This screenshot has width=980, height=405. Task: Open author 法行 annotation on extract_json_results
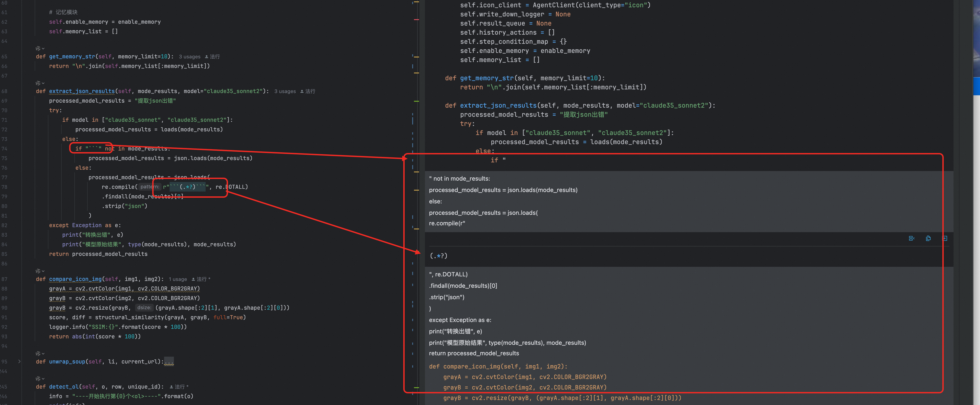click(308, 91)
